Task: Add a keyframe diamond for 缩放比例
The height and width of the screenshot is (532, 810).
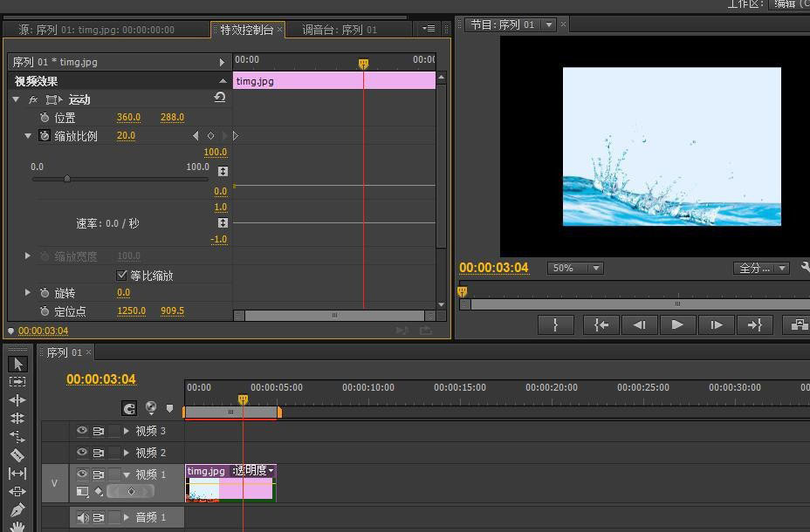Action: click(x=210, y=136)
